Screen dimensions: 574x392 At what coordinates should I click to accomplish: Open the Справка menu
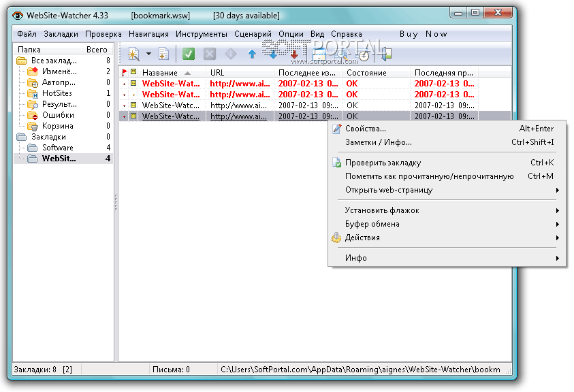(347, 34)
